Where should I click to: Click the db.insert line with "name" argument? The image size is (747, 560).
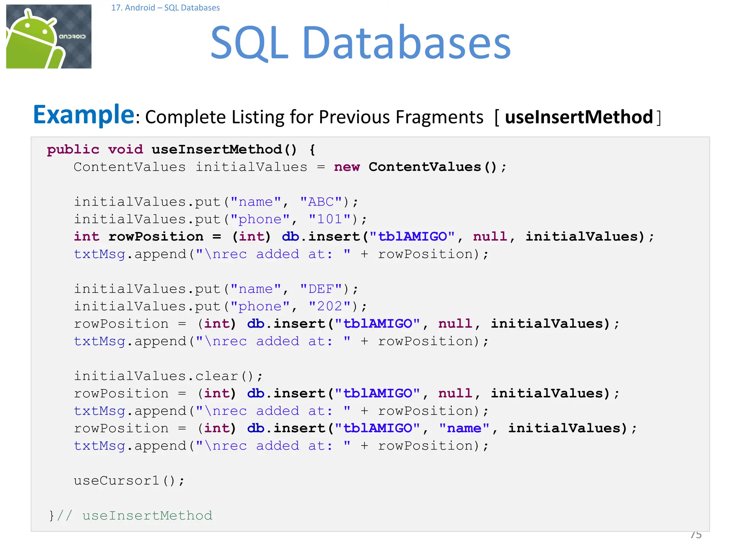tap(355, 428)
